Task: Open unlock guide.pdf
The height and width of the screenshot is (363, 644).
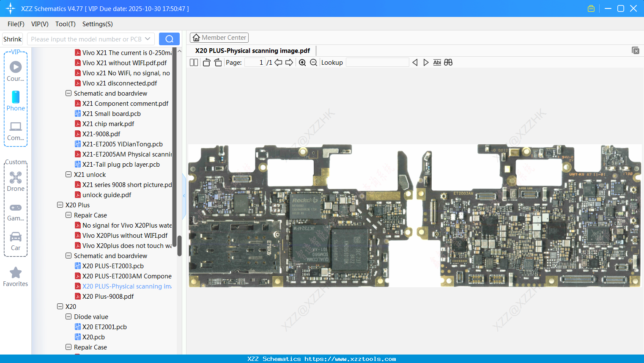Action: point(107,195)
